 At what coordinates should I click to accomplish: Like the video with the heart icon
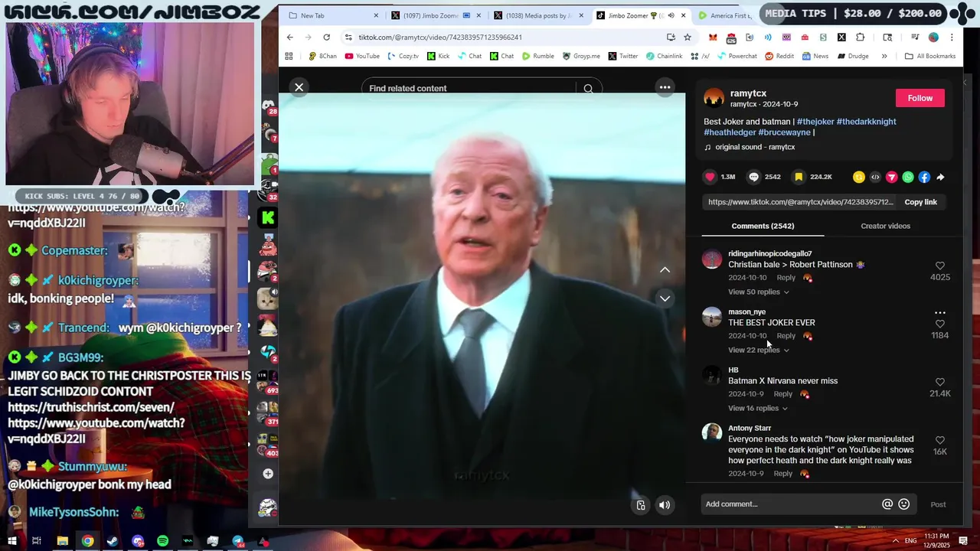click(710, 177)
